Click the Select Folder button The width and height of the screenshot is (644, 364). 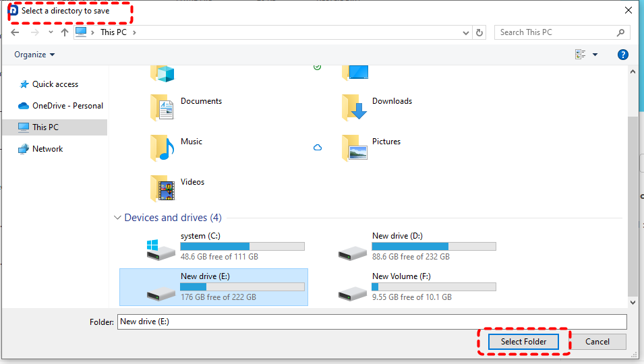523,342
